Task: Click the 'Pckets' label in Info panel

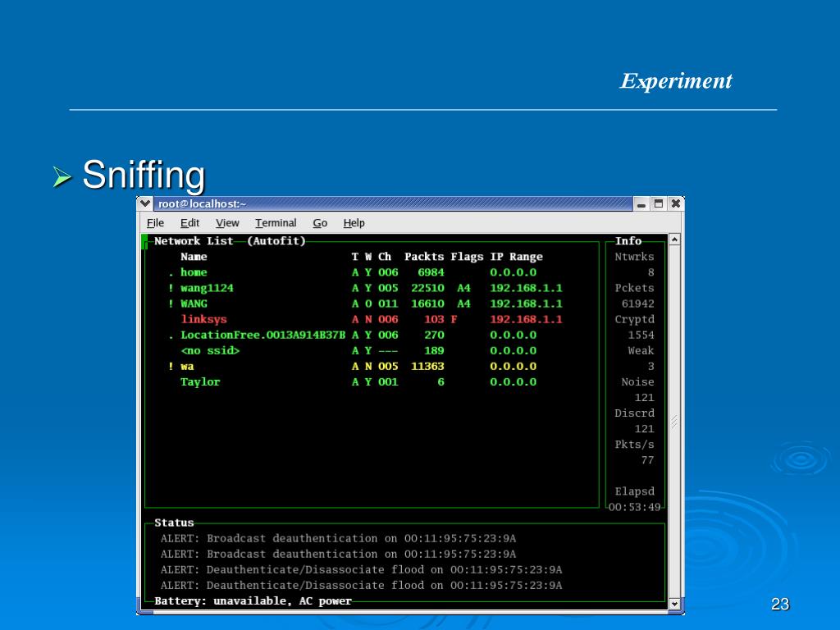Action: (x=634, y=288)
